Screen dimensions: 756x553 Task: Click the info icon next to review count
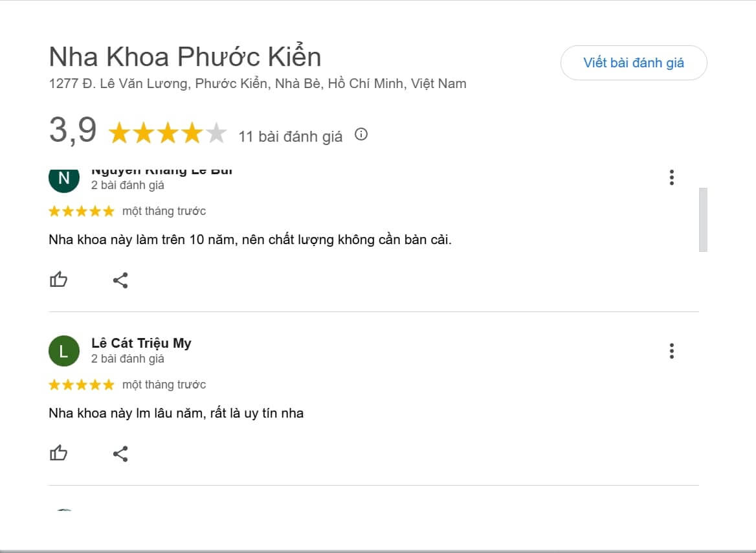coord(361,135)
